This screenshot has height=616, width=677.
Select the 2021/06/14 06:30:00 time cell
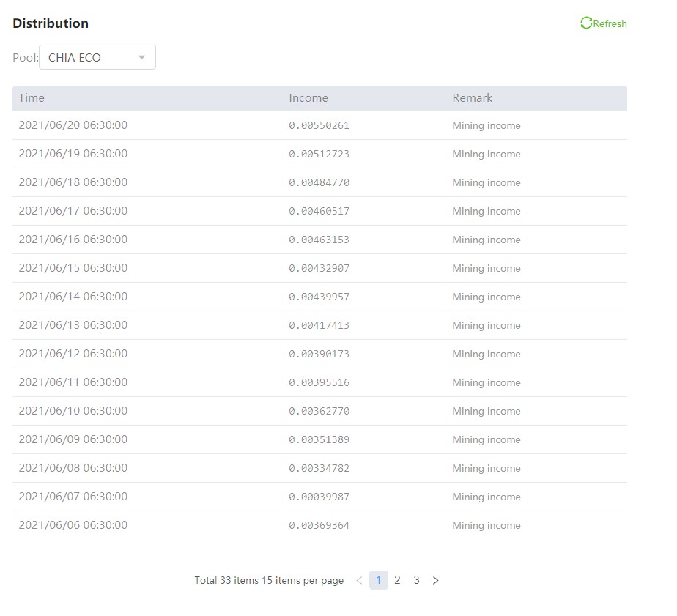click(x=73, y=296)
